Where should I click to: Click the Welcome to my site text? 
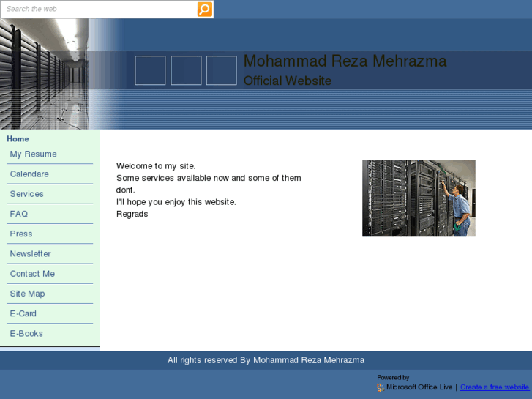click(156, 166)
